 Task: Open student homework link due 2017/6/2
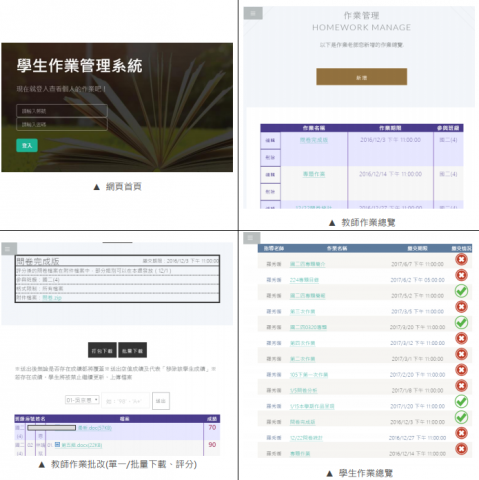coord(304,280)
